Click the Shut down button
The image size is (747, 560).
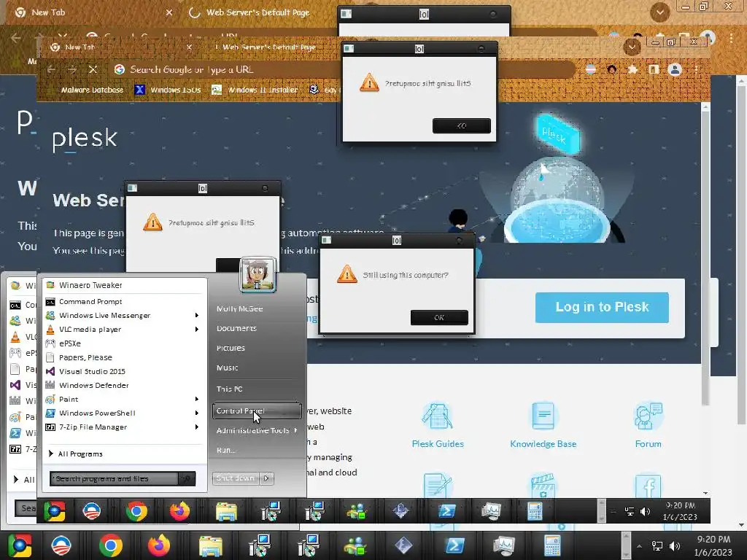click(236, 478)
